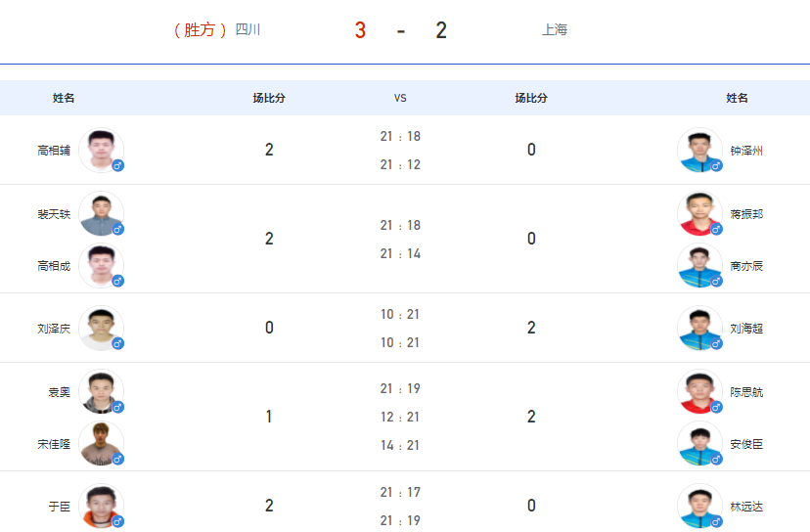Viewport: 810px width, 532px height.
Task: Click the male gender icon on 钟泽州's avatar
Action: coord(716,166)
